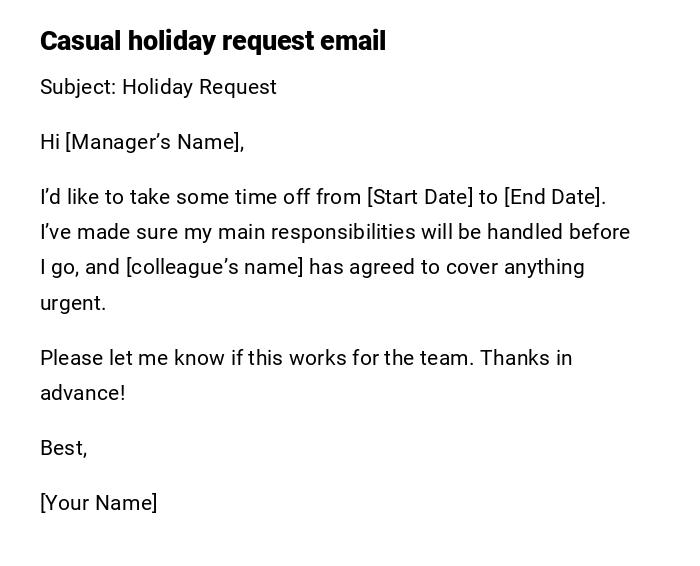The width and height of the screenshot is (700, 566).
Task: Click the word 'advance!' in the closing
Action: pyautogui.click(x=82, y=393)
